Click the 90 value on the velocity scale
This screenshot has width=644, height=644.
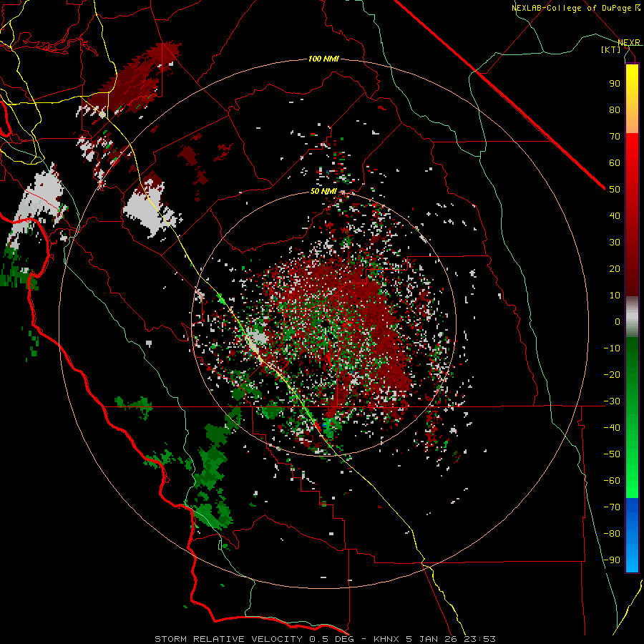click(615, 84)
